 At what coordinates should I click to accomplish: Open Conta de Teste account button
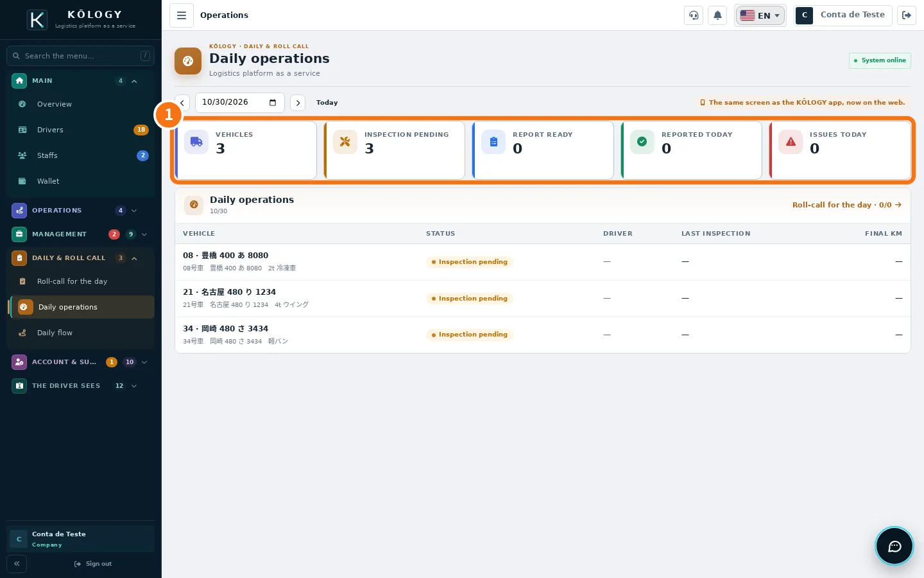point(843,15)
